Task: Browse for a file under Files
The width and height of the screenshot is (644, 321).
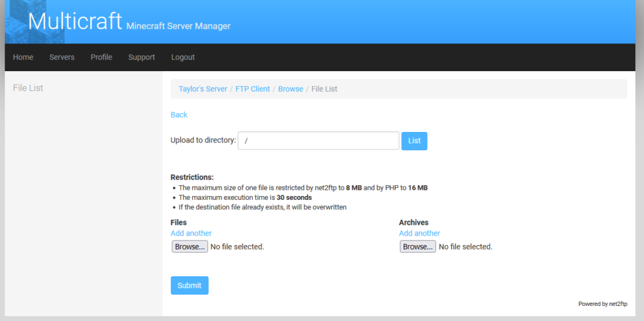Action: (190, 247)
